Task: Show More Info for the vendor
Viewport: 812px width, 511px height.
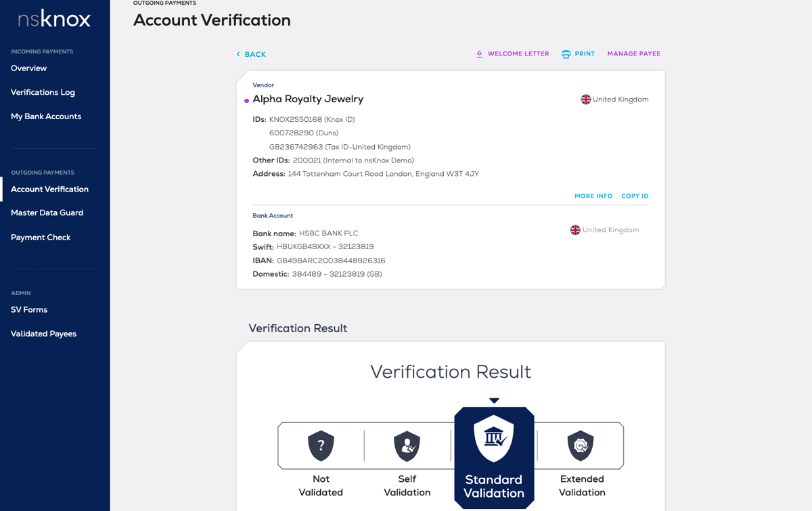Action: [x=593, y=196]
